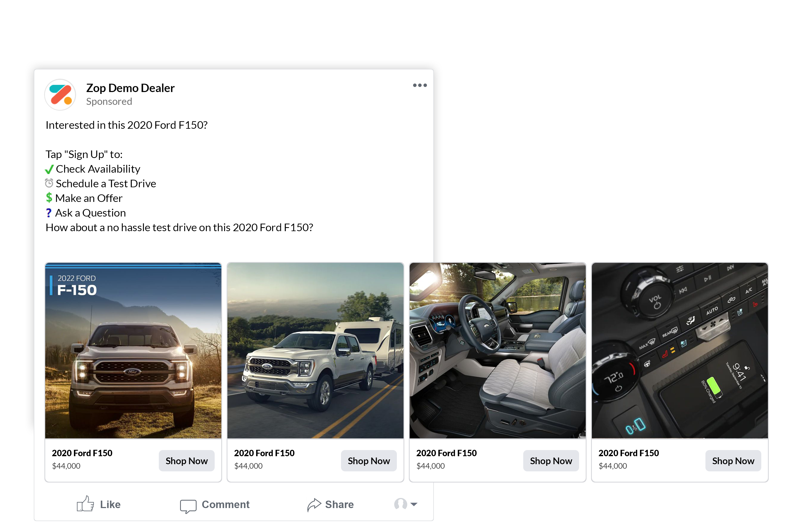Click the 2020 Ford F150 title on the console card
798x532 pixels.
pyautogui.click(x=629, y=453)
